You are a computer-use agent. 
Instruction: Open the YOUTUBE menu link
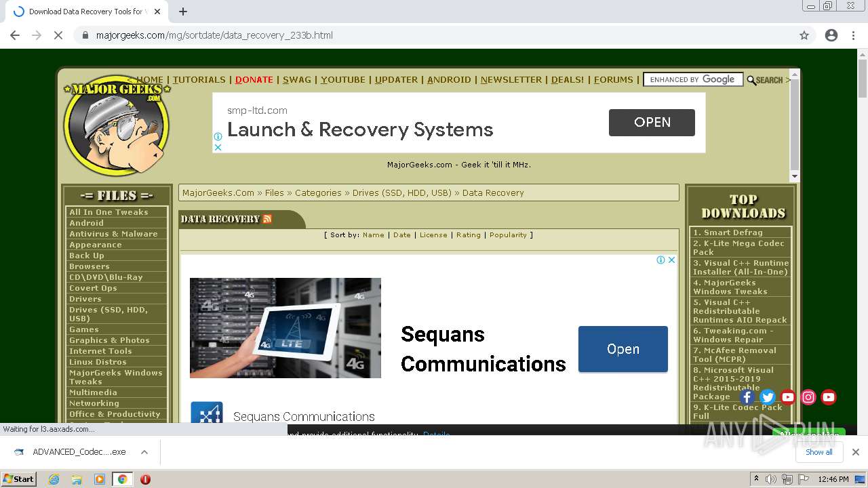pyautogui.click(x=343, y=79)
